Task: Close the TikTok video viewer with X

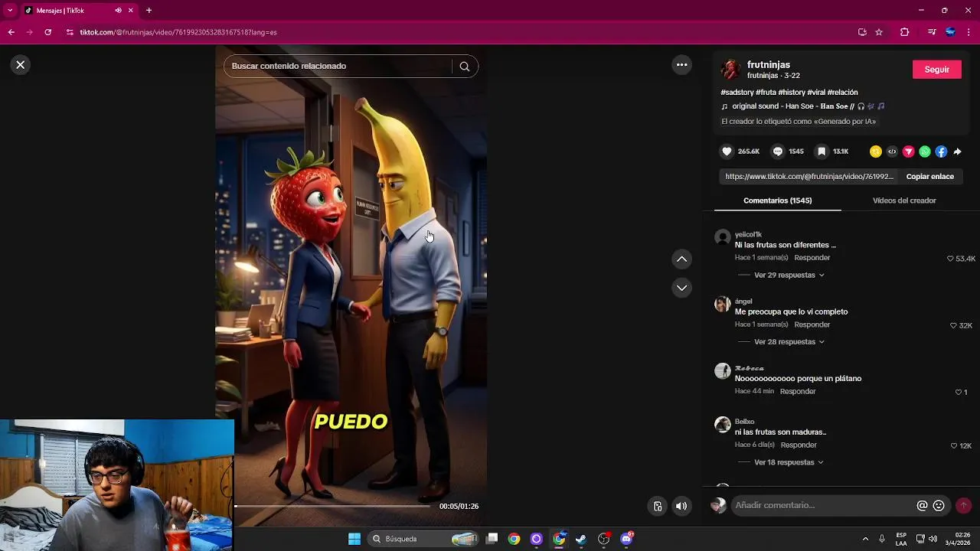Action: click(21, 65)
